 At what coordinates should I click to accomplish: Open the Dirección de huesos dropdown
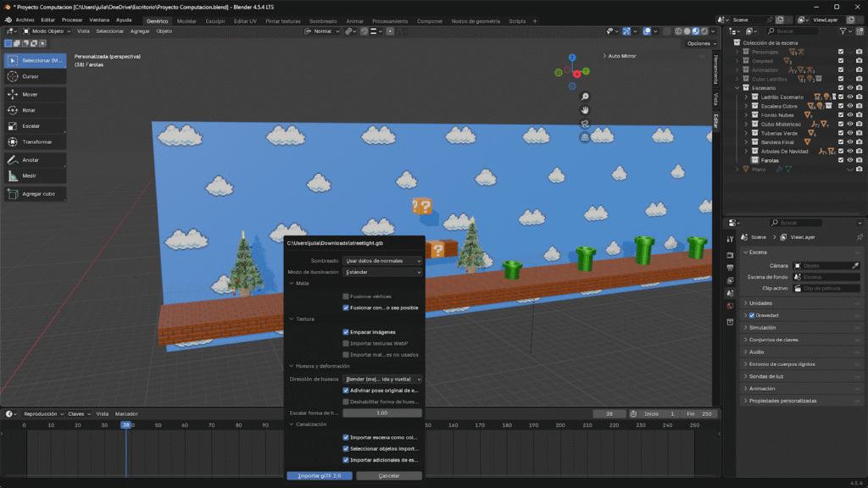click(x=381, y=379)
